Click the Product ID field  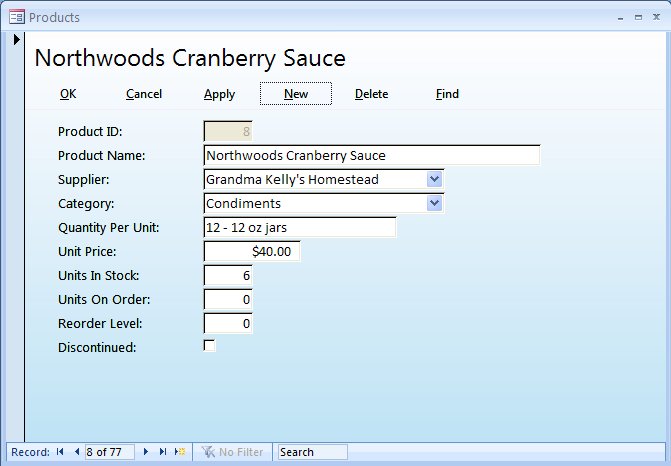click(x=228, y=131)
